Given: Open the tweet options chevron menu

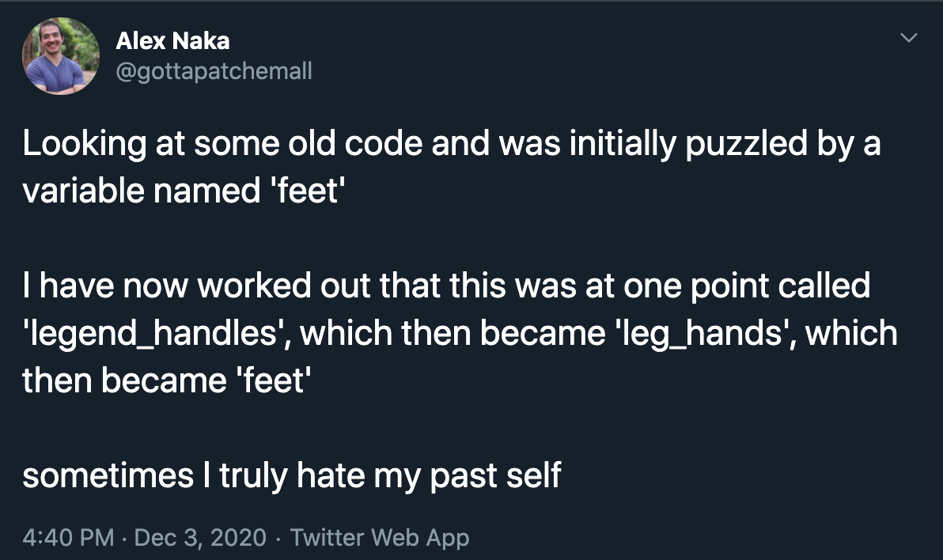Looking at the screenshot, I should click(x=908, y=38).
